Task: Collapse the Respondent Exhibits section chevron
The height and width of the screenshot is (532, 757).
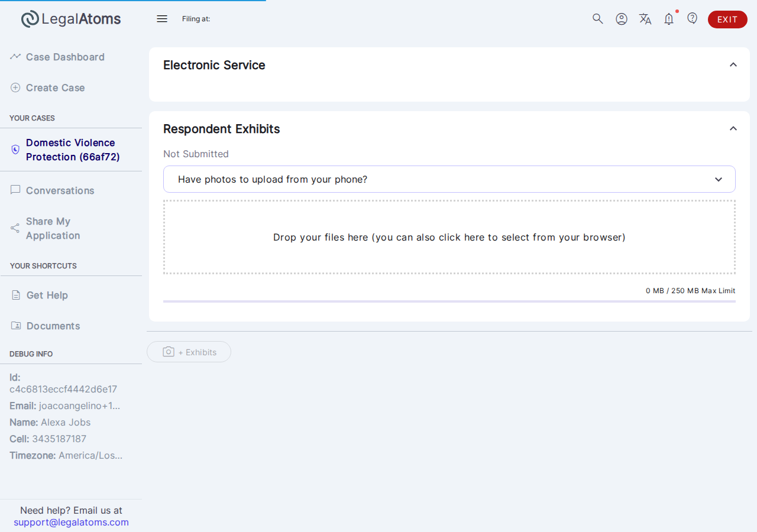Action: coord(733,128)
